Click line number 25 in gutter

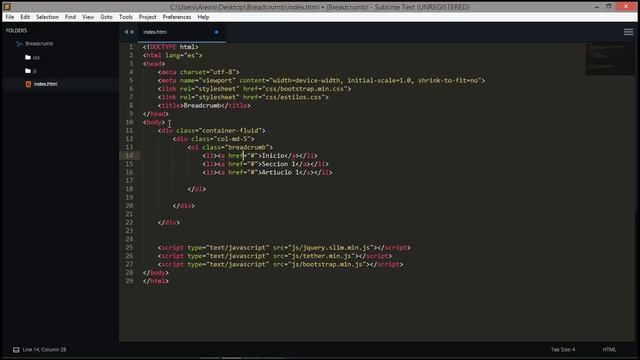(x=129, y=247)
